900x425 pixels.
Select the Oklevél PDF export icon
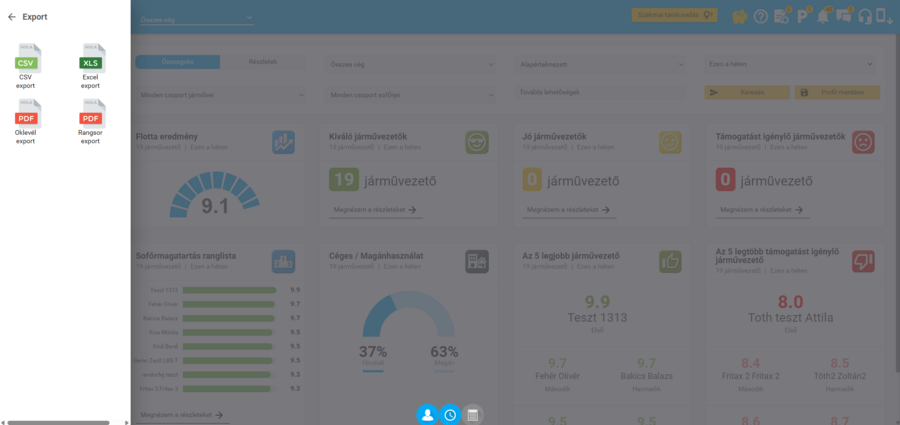27,113
